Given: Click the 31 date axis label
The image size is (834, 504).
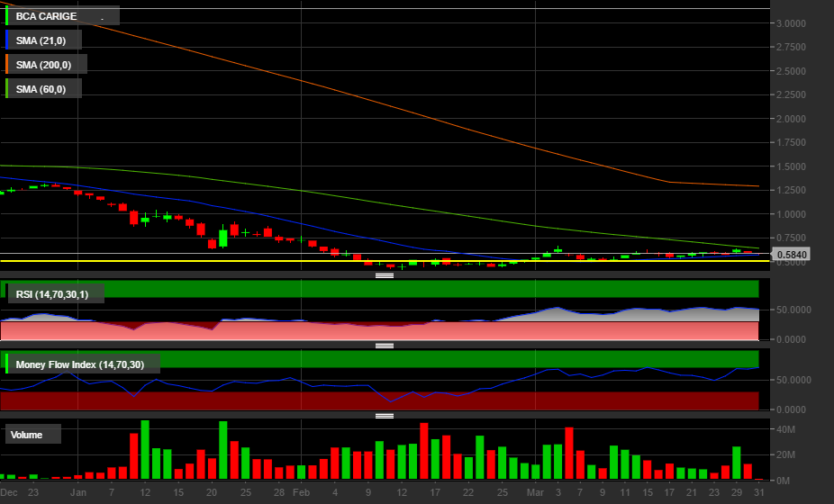Looking at the screenshot, I should click(759, 492).
